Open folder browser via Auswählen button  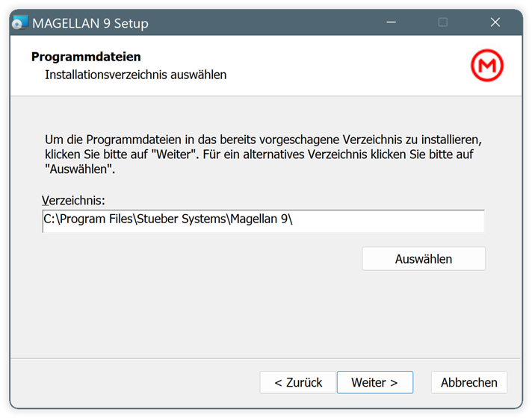point(424,259)
